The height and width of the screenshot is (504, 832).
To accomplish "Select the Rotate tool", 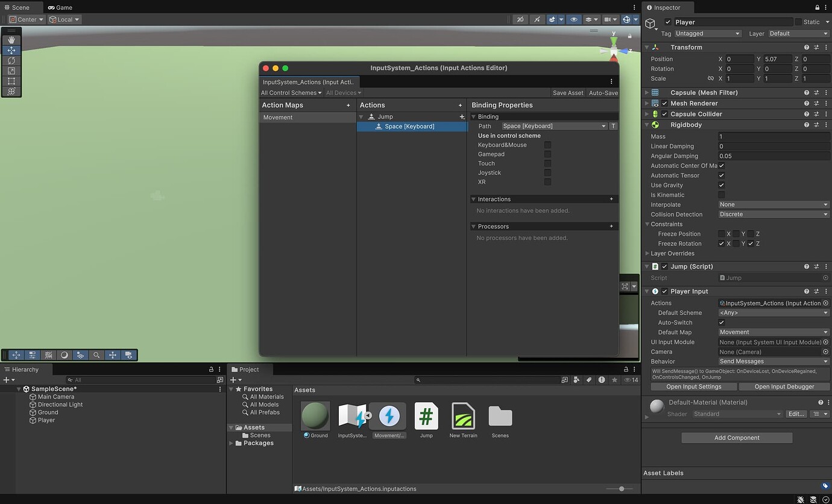I will click(x=11, y=60).
